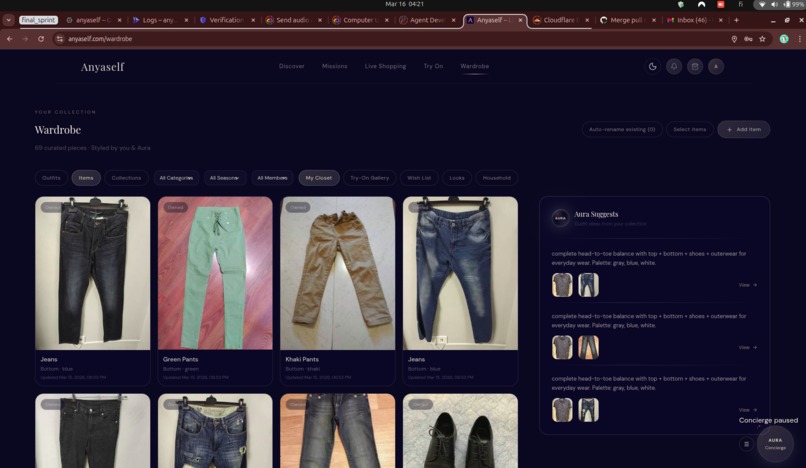Switch to the Cloudflare browser tab
This screenshot has width=806, height=468.
(x=560, y=20)
